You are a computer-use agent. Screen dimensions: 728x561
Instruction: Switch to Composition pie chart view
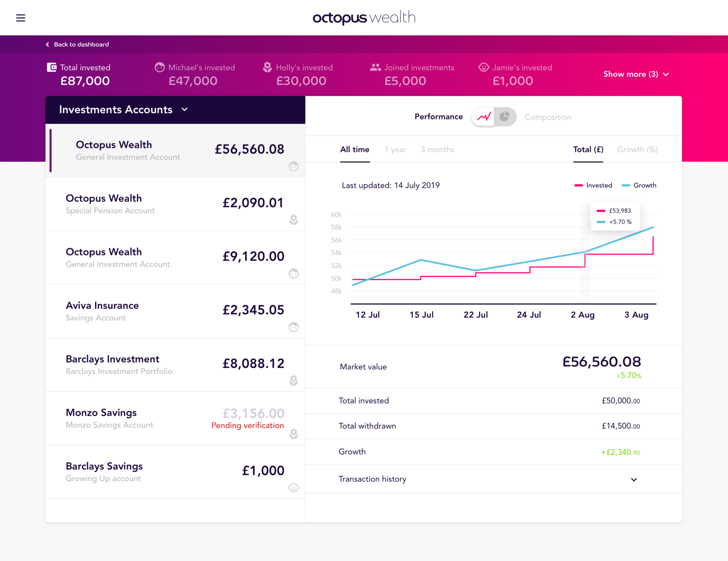point(504,117)
